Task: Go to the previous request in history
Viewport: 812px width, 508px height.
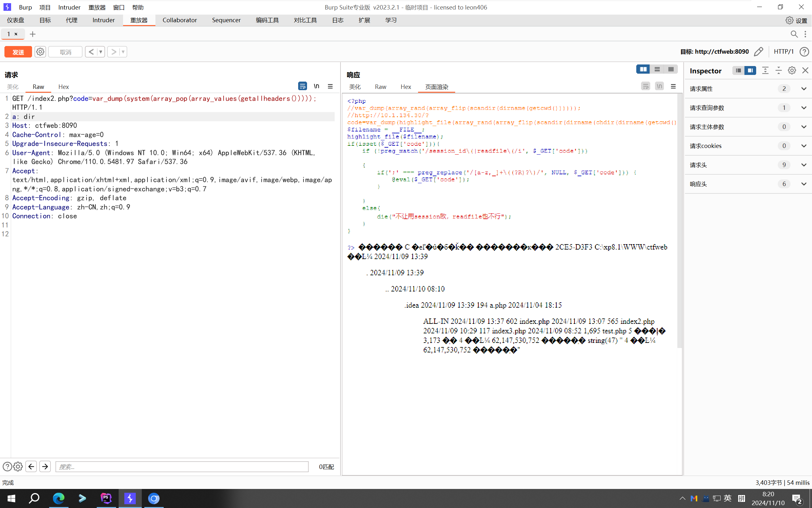Action: (91, 52)
